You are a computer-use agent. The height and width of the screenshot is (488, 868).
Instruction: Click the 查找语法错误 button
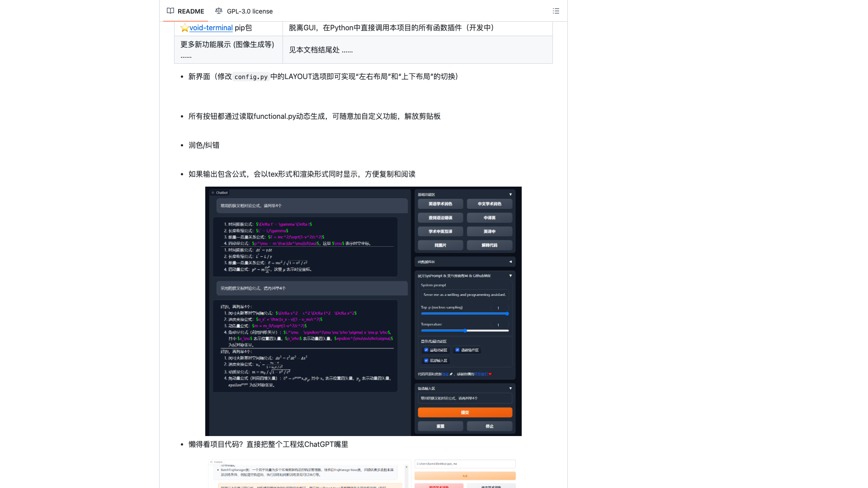coord(440,218)
